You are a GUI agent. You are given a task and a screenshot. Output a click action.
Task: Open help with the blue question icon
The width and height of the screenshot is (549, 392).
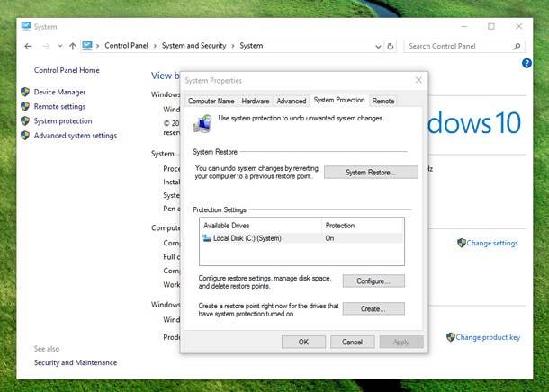[x=526, y=63]
